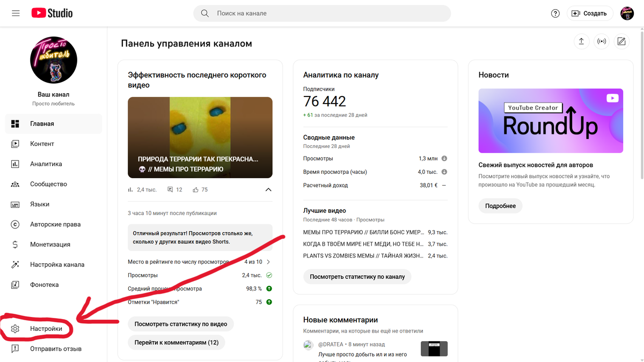The height and width of the screenshot is (362, 644).
Task: Open the ПРИРОДА ТЕРРАРИИ short video thumbnail
Action: [x=200, y=137]
